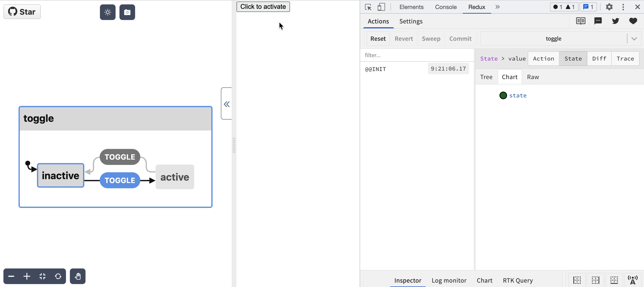Click the screenshot/camera icon

[127, 12]
